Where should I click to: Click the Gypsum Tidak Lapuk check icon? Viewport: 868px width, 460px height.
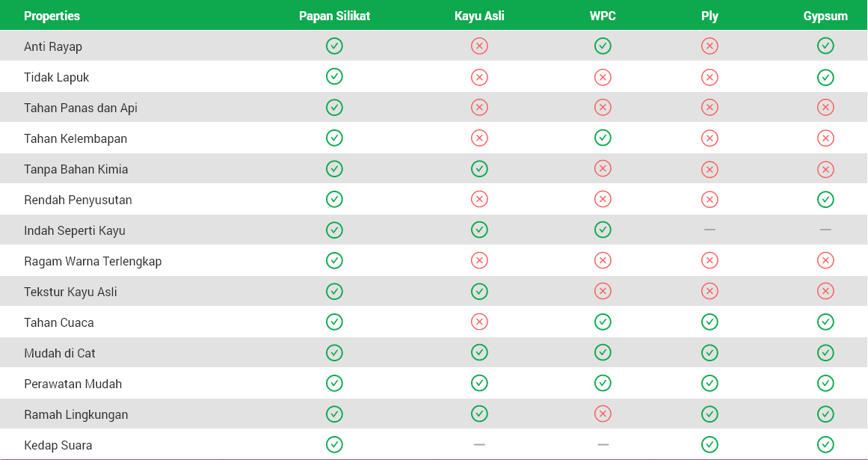[x=825, y=77]
